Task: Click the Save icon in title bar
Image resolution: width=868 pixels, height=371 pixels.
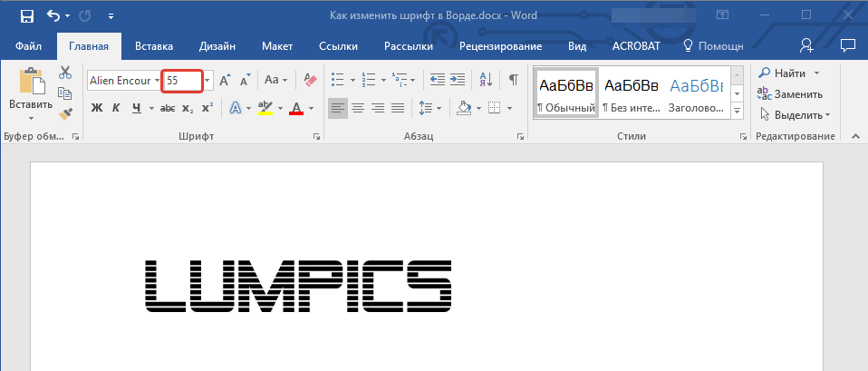Action: [27, 15]
